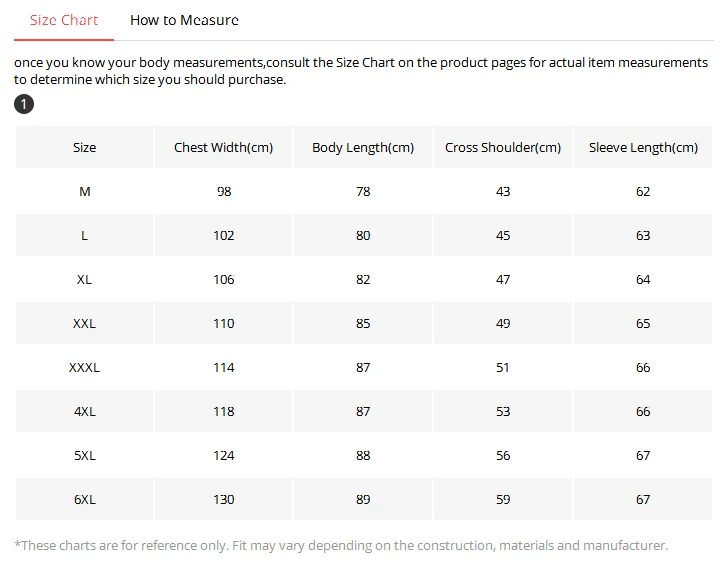The height and width of the screenshot is (570, 725).
Task: Click the Chest Width(cm) header
Action: (x=224, y=147)
